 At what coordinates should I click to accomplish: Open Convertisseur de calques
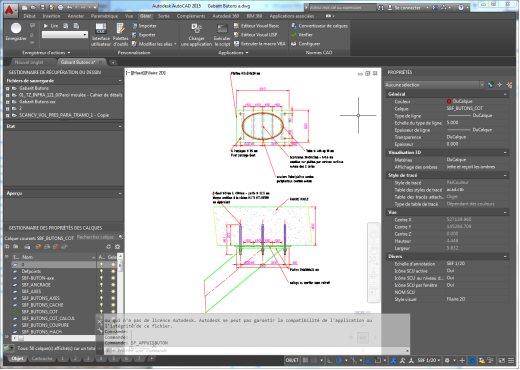click(x=319, y=26)
